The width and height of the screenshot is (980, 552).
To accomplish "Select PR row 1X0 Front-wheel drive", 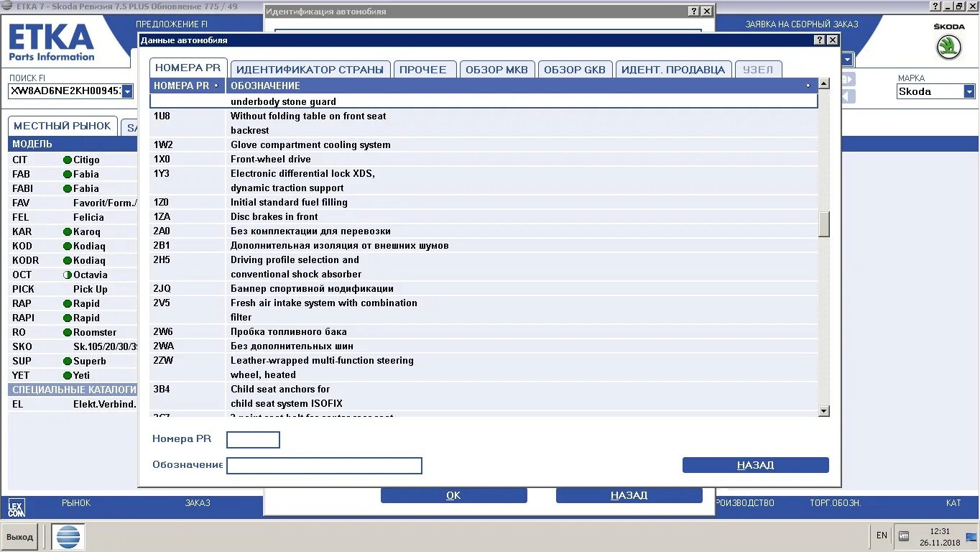I will coord(484,159).
